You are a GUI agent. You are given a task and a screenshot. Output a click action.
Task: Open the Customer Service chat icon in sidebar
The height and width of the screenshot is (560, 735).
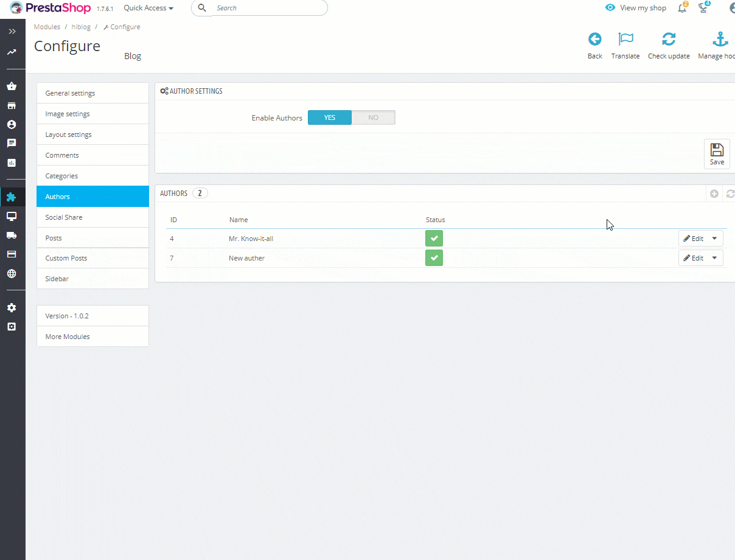[x=12, y=143]
